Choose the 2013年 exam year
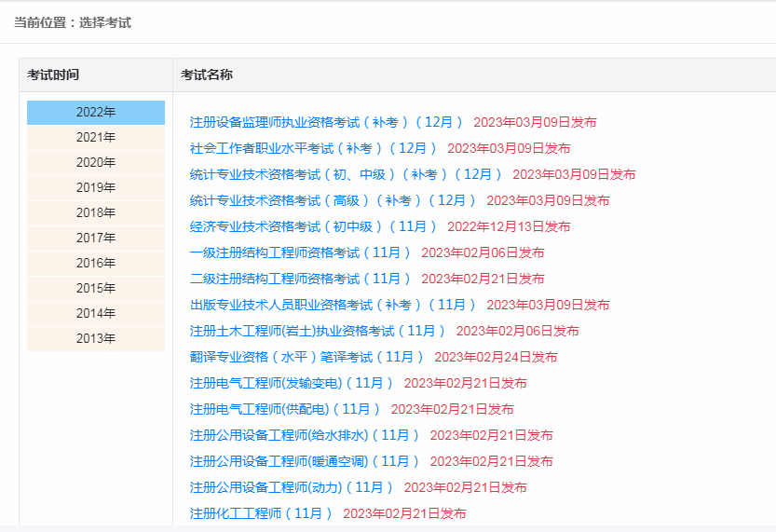776x532 pixels. coord(96,339)
